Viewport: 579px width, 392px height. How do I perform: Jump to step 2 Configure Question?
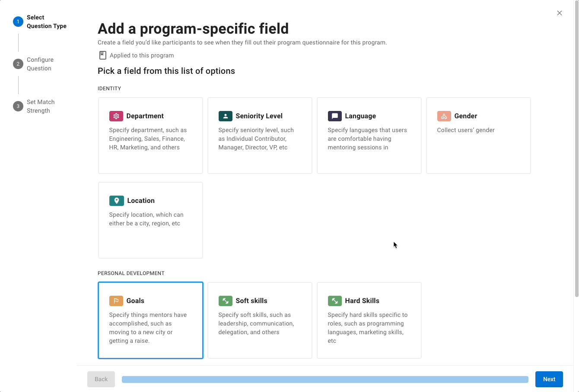34,64
